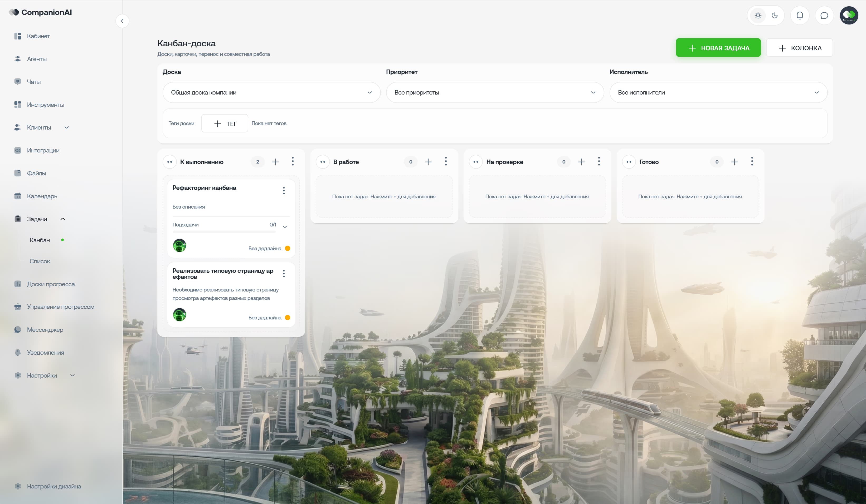Viewport: 866px width, 504px height.
Task: Open Интеграции page
Action: (x=43, y=150)
